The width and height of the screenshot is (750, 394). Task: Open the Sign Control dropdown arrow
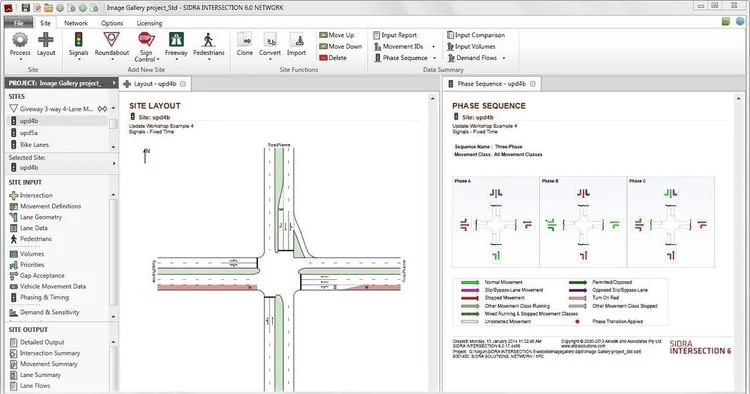tap(158, 60)
